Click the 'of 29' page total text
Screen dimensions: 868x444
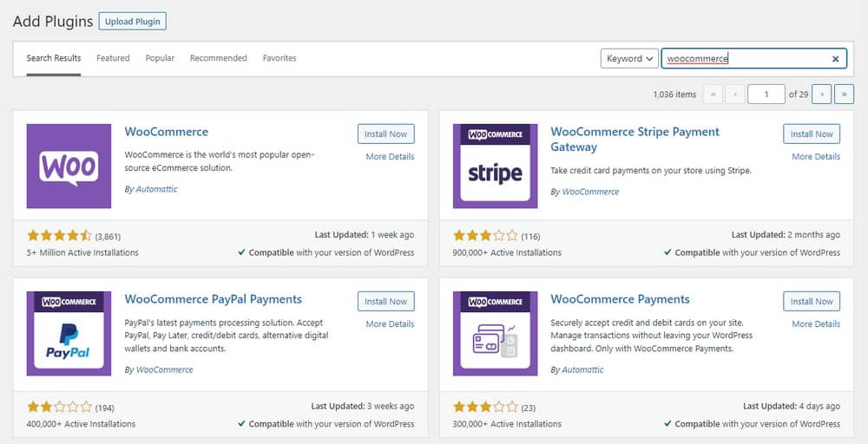(x=799, y=95)
